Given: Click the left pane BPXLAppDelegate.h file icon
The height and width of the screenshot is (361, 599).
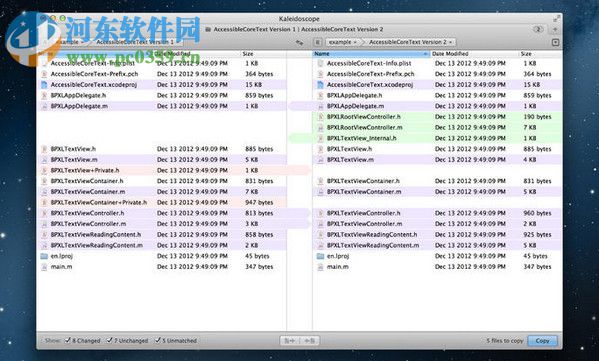Looking at the screenshot, I should coord(44,96).
